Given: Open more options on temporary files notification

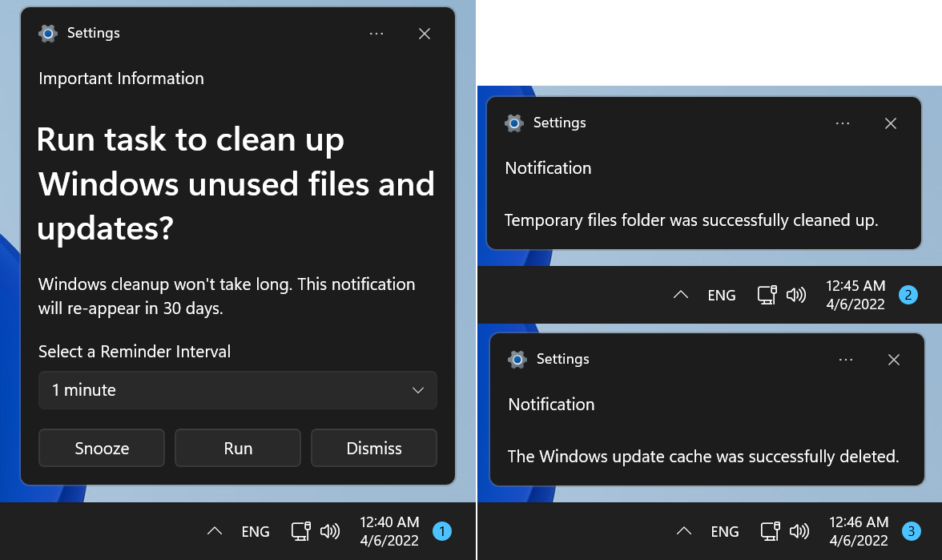Looking at the screenshot, I should pyautogui.click(x=843, y=123).
